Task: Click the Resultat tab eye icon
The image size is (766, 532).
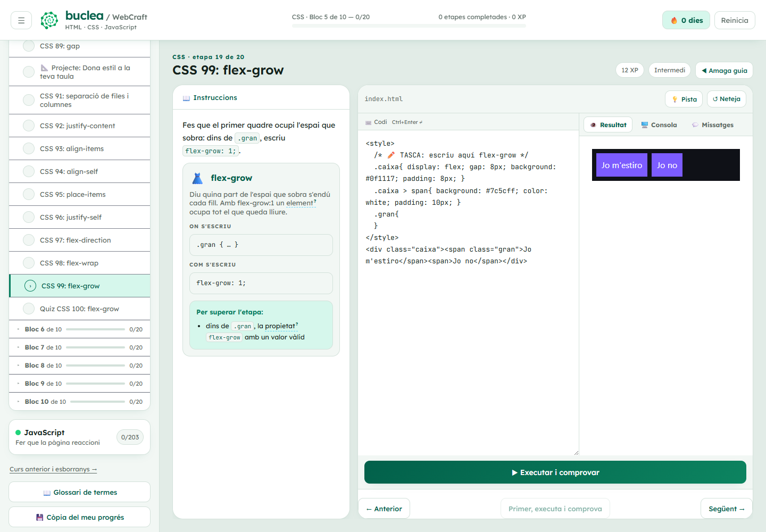Action: click(x=593, y=125)
